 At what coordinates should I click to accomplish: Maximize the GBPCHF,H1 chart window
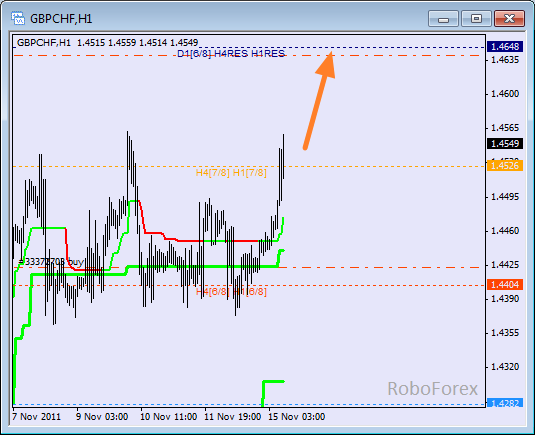pos(476,18)
